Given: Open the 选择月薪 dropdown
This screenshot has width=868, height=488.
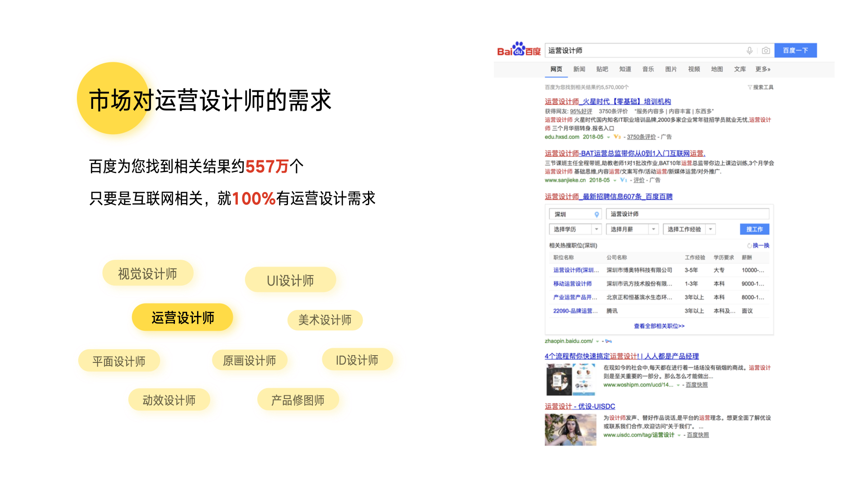Looking at the screenshot, I should 653,230.
